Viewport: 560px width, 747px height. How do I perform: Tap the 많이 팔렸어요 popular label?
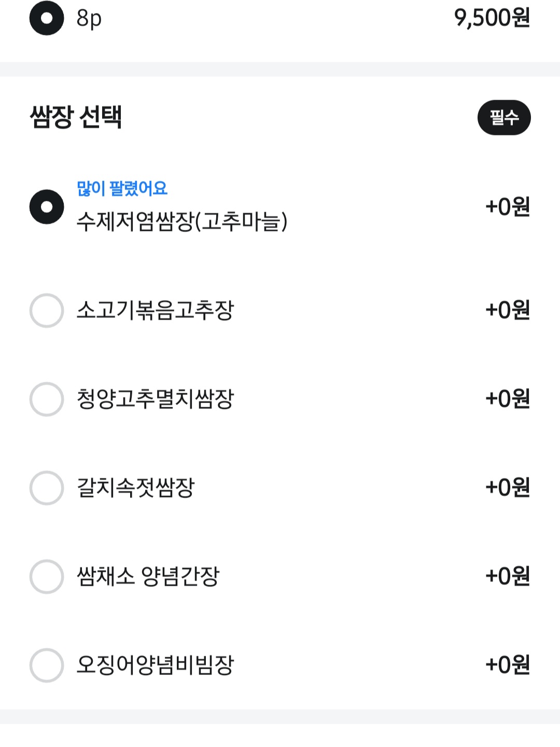point(122,188)
